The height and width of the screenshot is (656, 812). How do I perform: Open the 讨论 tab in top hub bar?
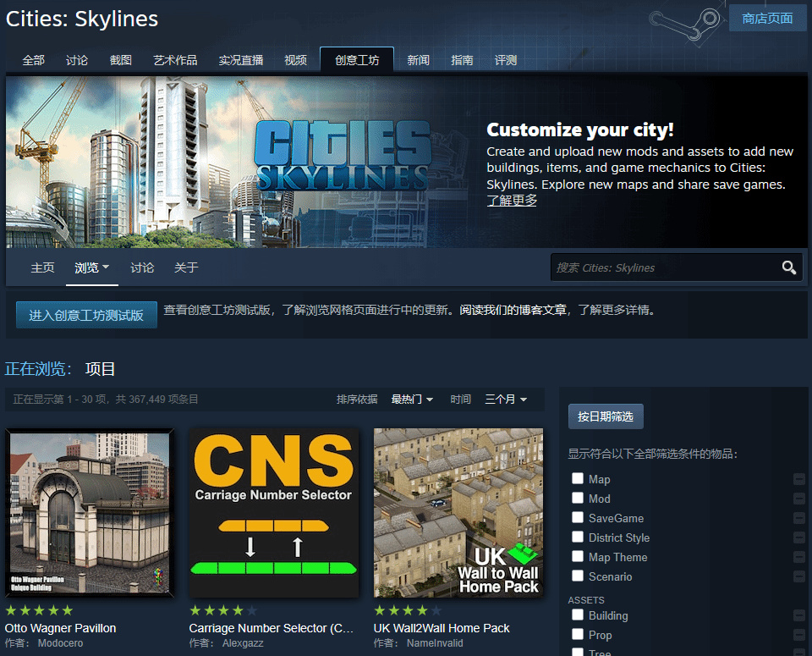tap(77, 60)
